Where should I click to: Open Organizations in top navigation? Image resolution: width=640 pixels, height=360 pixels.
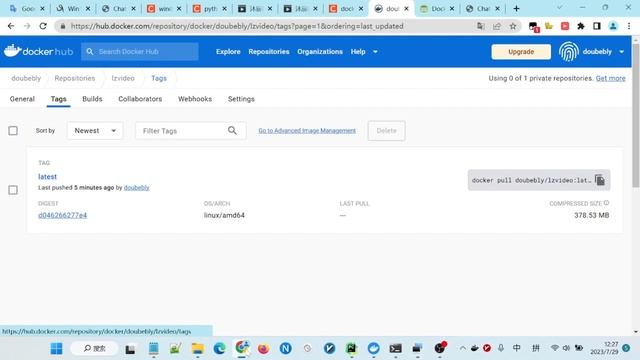320,52
